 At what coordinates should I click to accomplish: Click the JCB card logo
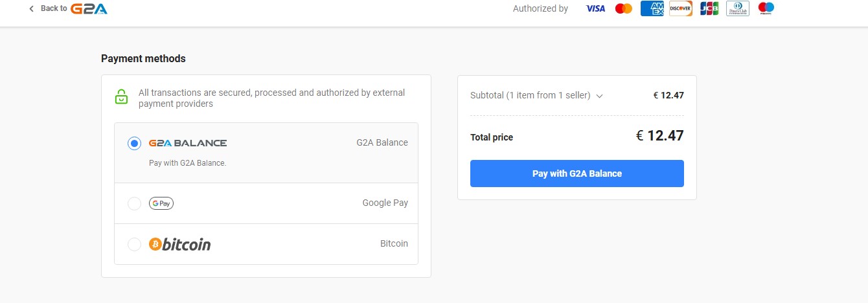(x=709, y=8)
